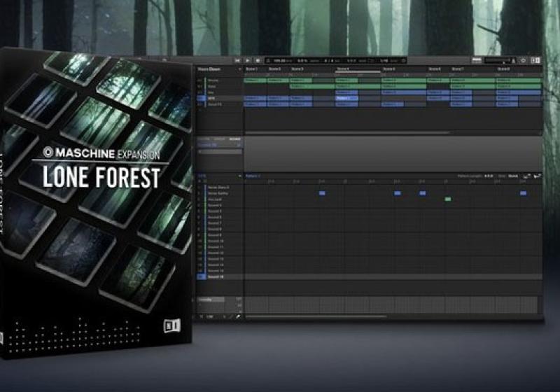Switch to the MASTER tab

click(204, 139)
